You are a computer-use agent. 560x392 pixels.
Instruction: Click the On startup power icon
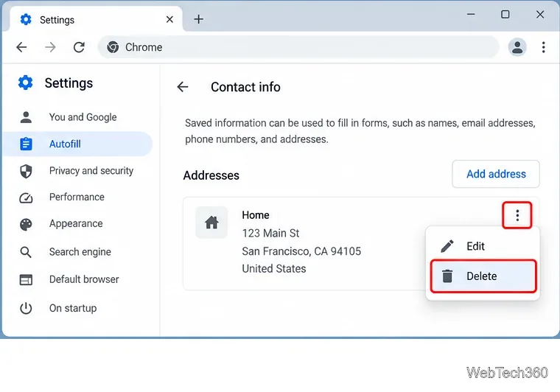[26, 308]
